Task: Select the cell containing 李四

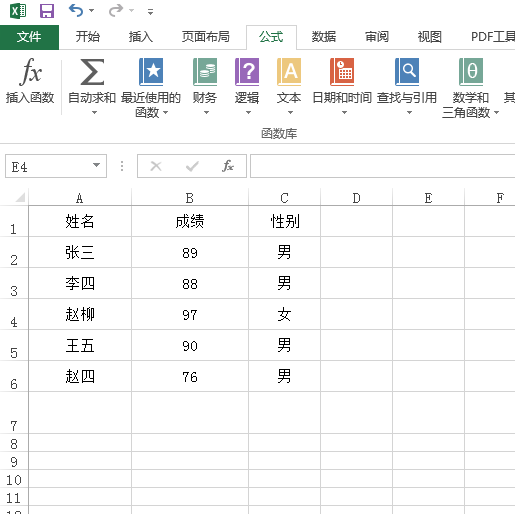Action: click(80, 283)
